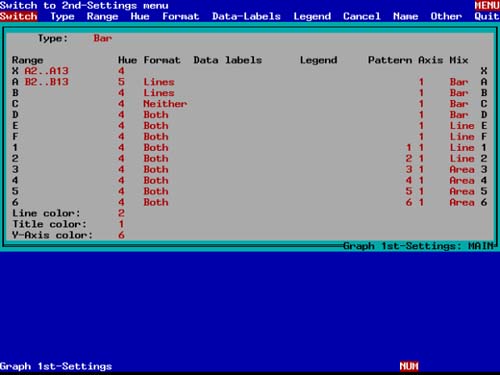Viewport: 500px width, 375px height.
Task: Select the Switch menu command
Action: click(x=19, y=16)
